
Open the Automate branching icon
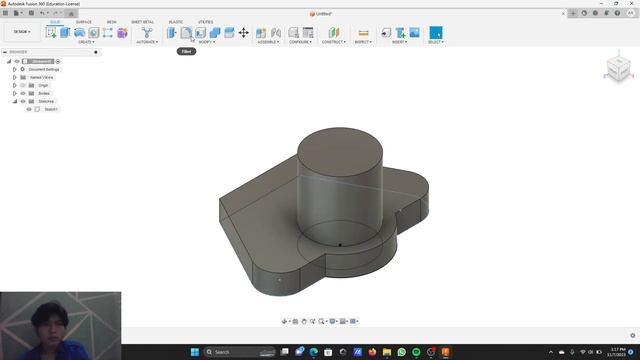pos(147,33)
